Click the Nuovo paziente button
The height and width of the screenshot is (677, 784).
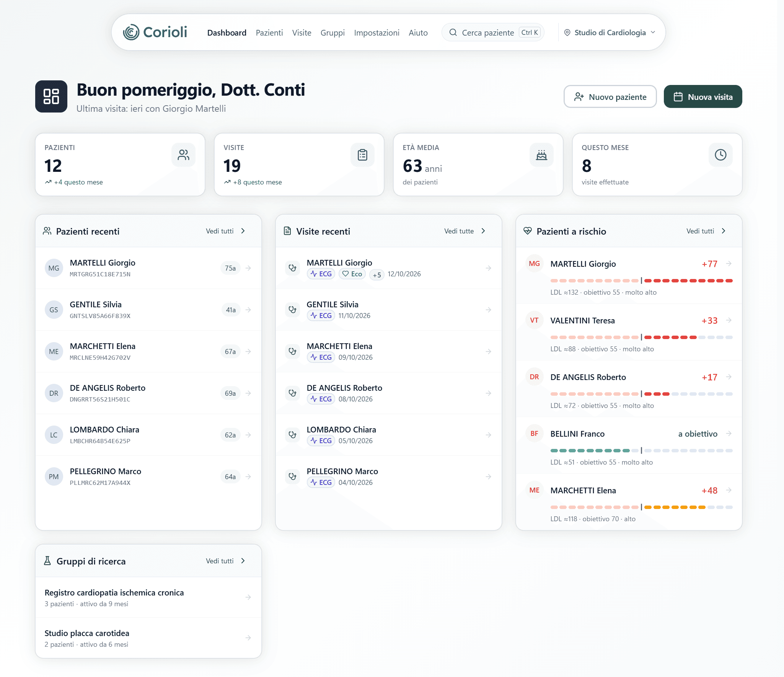610,96
